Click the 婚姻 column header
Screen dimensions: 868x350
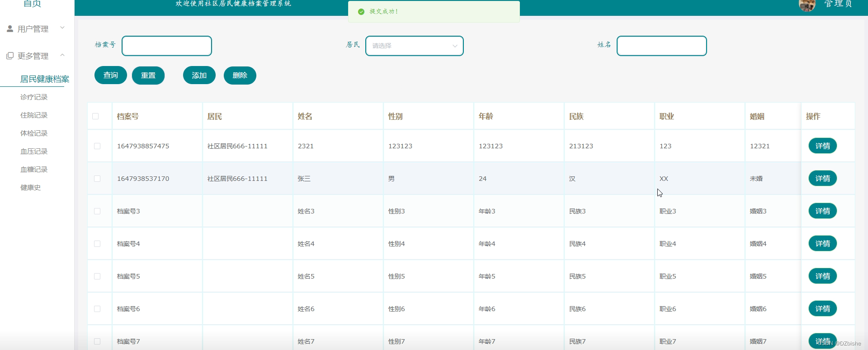(x=757, y=117)
